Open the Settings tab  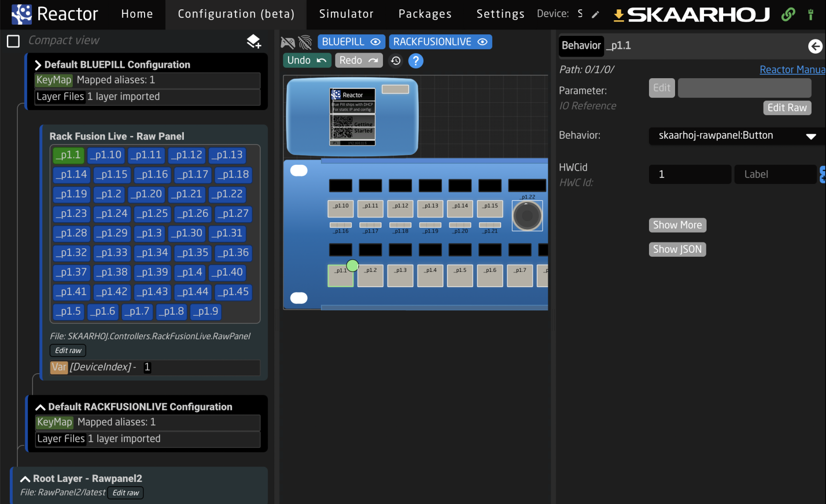click(500, 14)
